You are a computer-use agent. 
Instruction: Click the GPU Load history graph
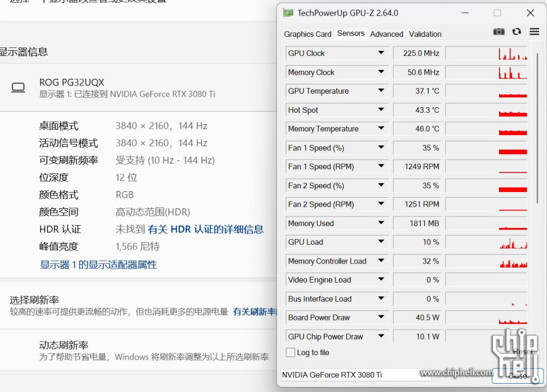(486, 242)
